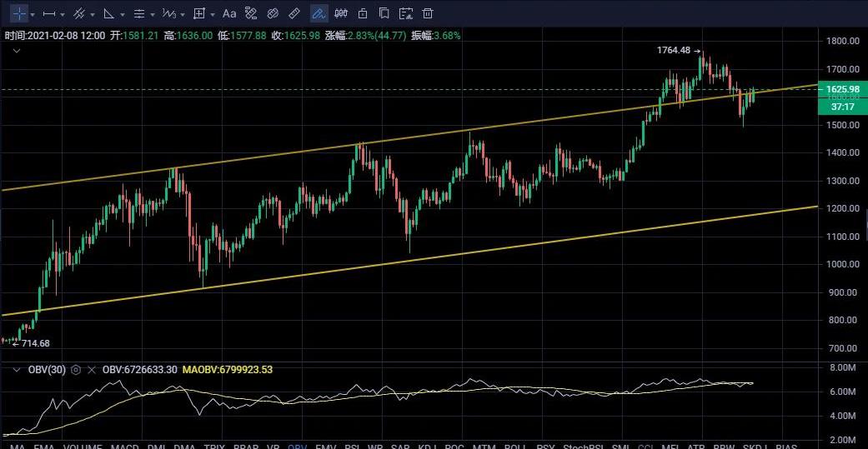The height and width of the screenshot is (449, 868).
Task: Select the crosshair cursor tool
Action: pyautogui.click(x=18, y=13)
